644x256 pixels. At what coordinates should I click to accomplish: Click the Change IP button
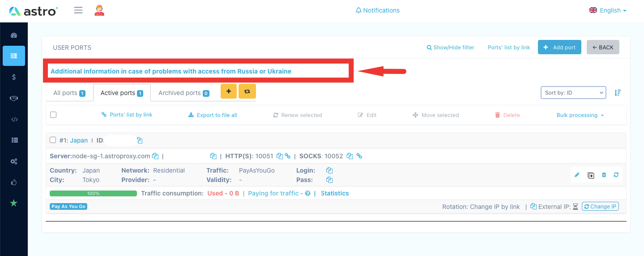click(600, 207)
